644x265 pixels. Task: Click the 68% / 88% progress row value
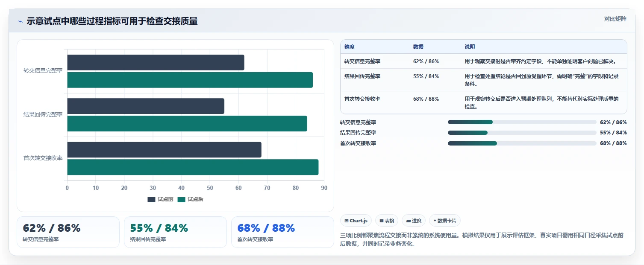613,143
